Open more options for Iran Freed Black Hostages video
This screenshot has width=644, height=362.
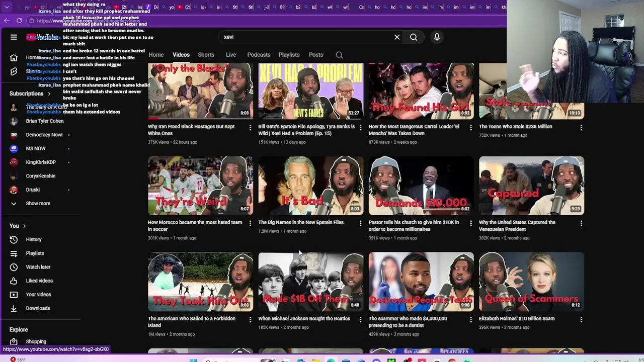[x=250, y=128]
